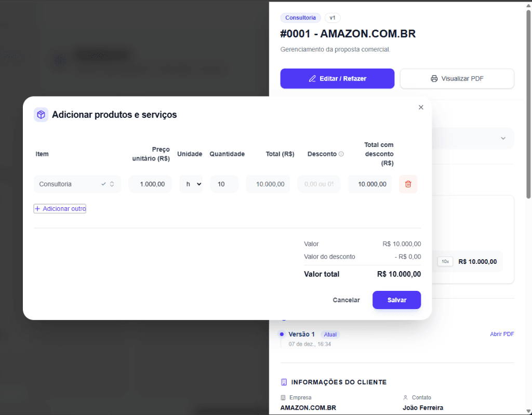Click the plus icon in Adicionar outro
The image size is (532, 415).
tap(37, 209)
